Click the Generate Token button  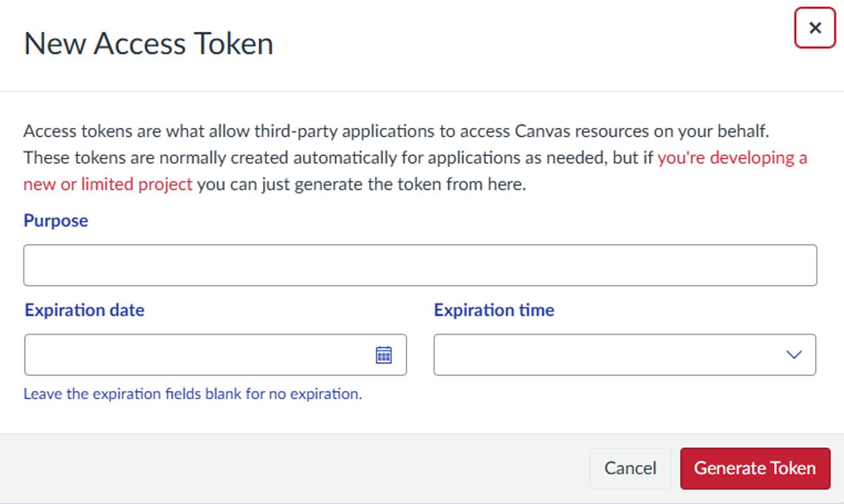pos(755,468)
